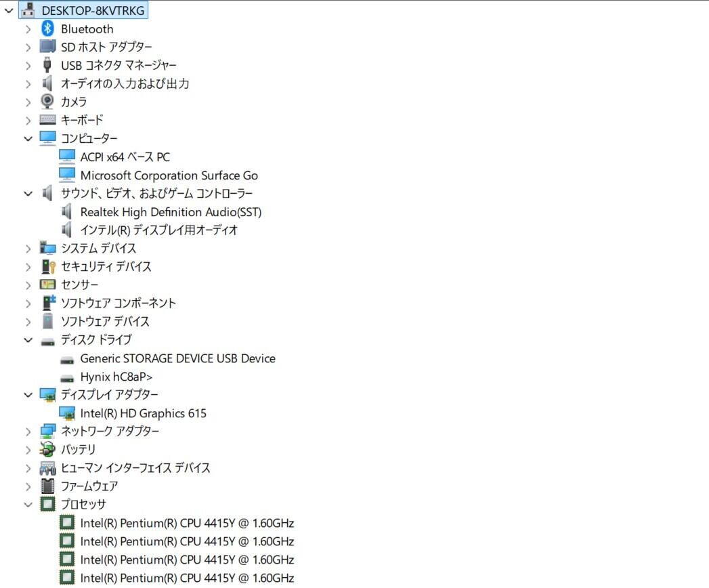This screenshot has width=709, height=588.
Task: Click the disk drive icon beside ディスク ドライブ
Action: click(47, 342)
